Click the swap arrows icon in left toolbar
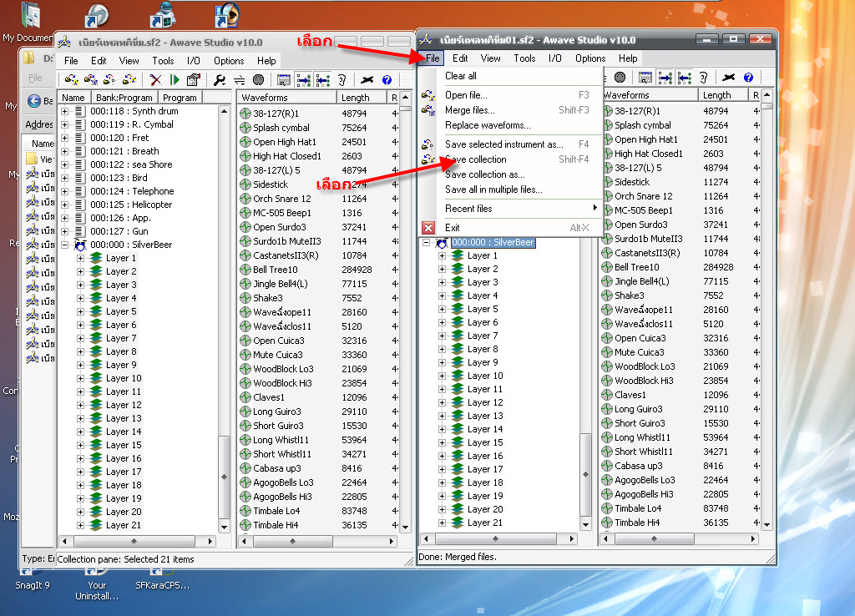Viewport: 855px width, 616px height. coord(240,80)
